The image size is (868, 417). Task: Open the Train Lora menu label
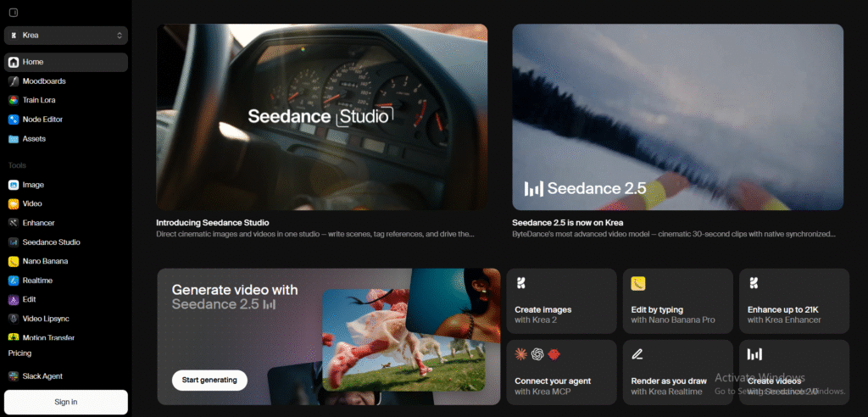coord(39,100)
